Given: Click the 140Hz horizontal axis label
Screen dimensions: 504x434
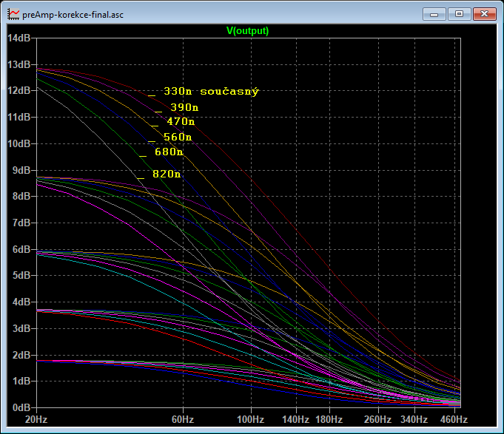Looking at the screenshot, I should pyautogui.click(x=296, y=419).
